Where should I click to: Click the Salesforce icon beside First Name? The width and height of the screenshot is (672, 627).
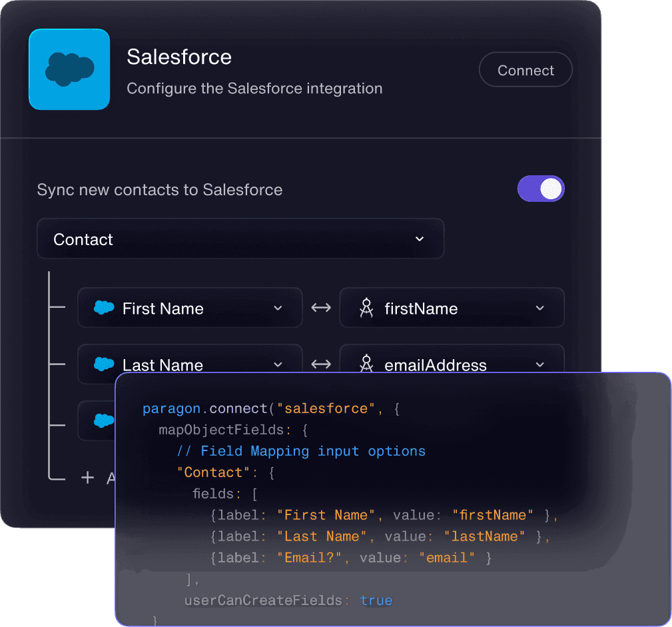(x=104, y=308)
